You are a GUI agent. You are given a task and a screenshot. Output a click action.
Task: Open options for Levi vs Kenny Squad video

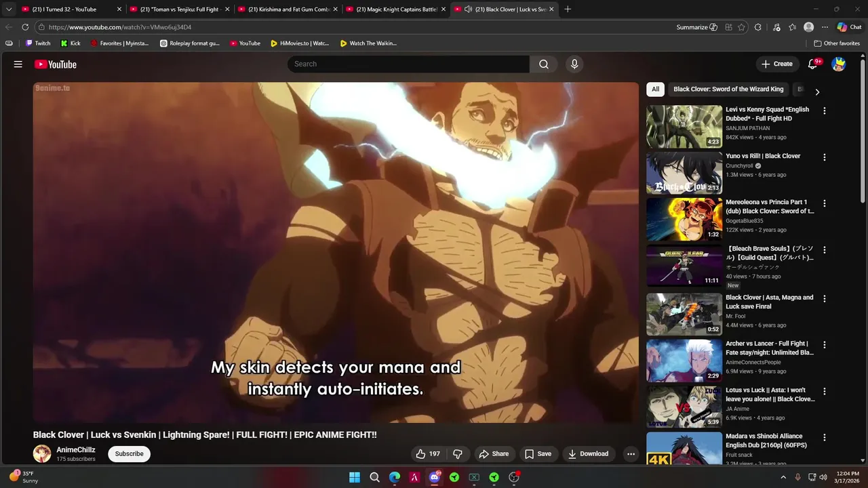(x=825, y=110)
